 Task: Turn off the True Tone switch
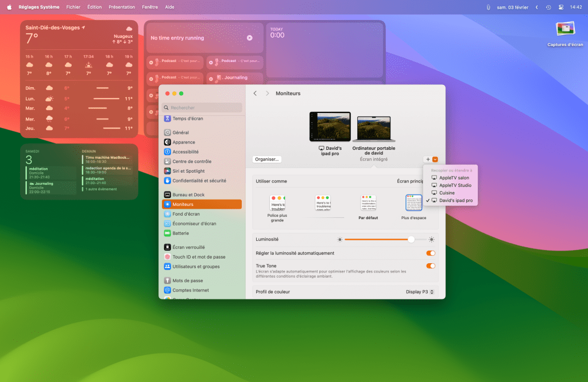click(x=431, y=266)
